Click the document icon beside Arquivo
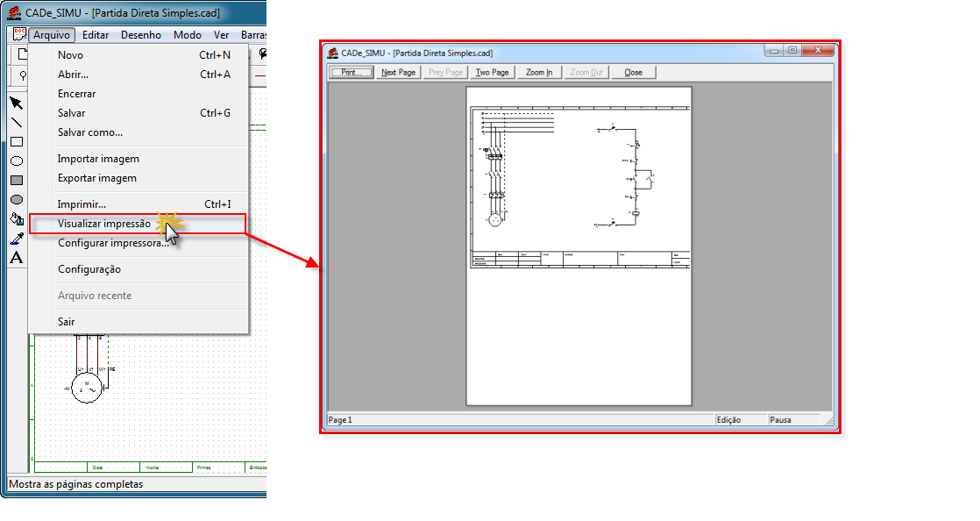The width and height of the screenshot is (980, 521). click(x=18, y=35)
